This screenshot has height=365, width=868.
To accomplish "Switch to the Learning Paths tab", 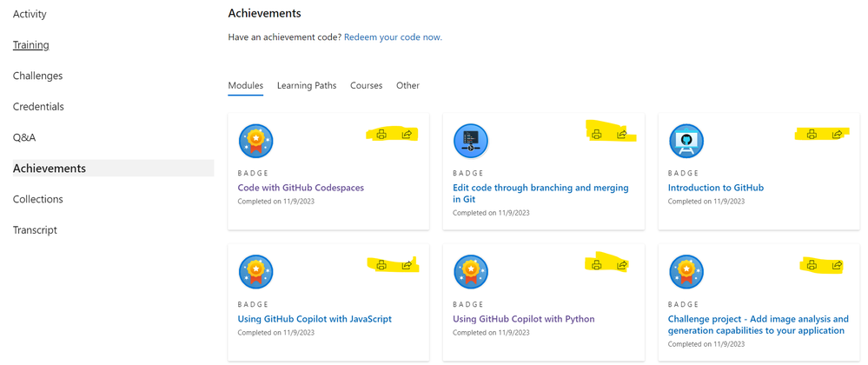I will [x=307, y=86].
